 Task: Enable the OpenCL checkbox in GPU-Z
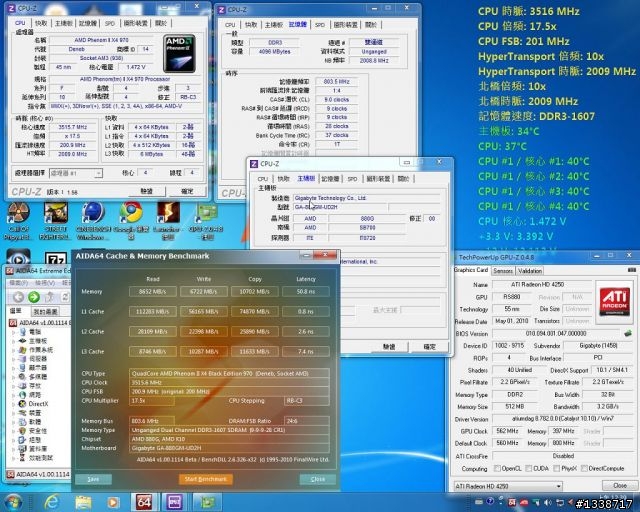(497, 468)
